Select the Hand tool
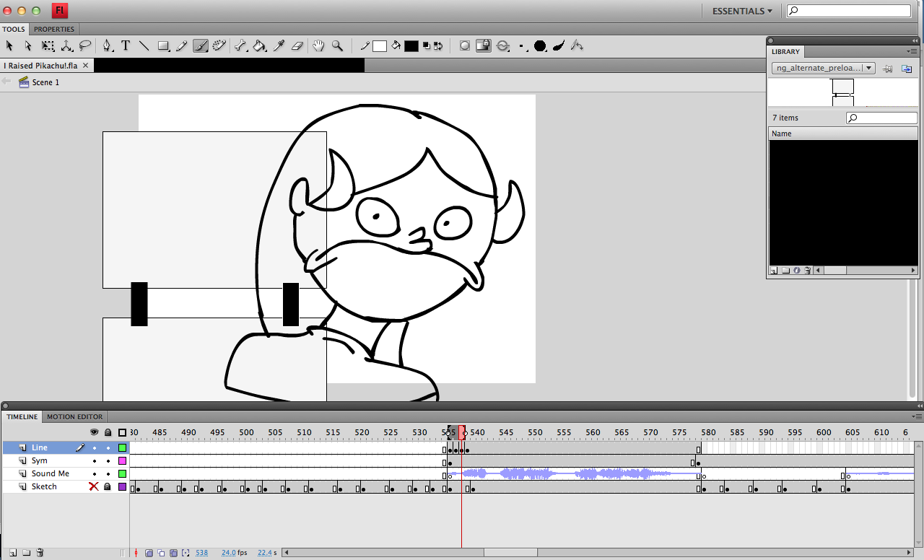 [319, 46]
